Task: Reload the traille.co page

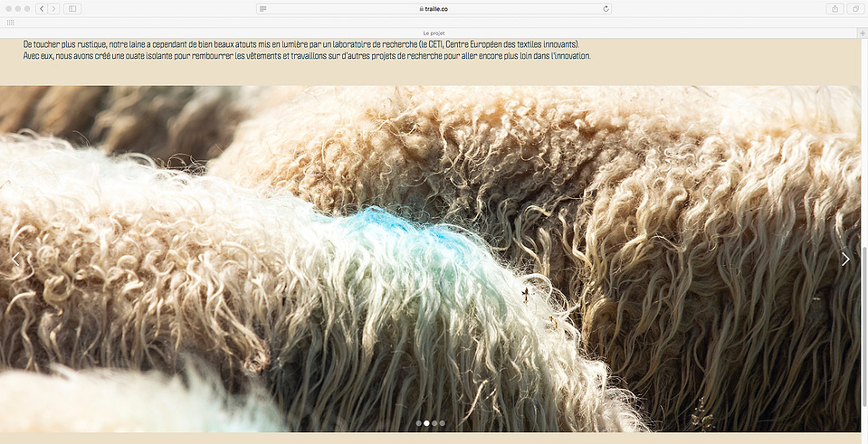Action: tap(606, 9)
